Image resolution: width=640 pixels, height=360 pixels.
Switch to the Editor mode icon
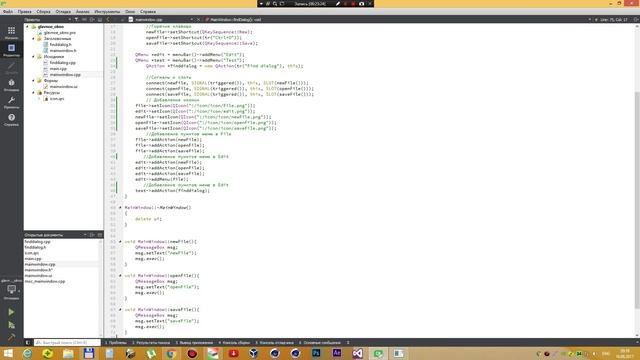[11, 48]
